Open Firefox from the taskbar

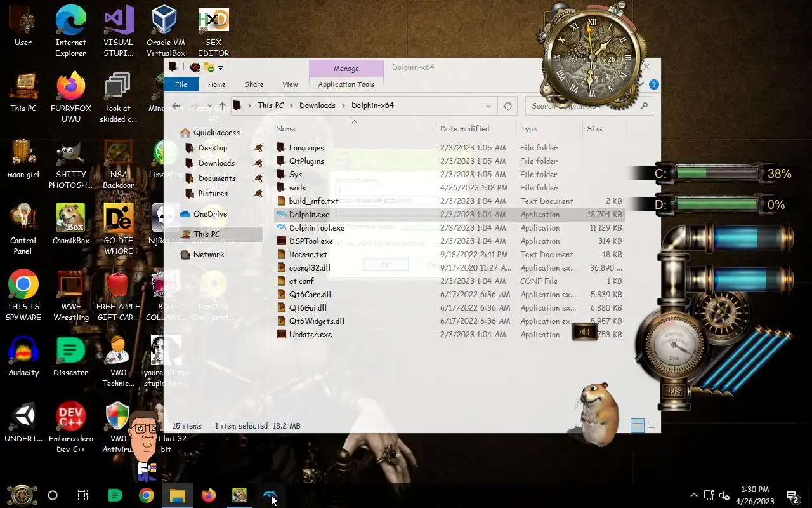pos(208,495)
